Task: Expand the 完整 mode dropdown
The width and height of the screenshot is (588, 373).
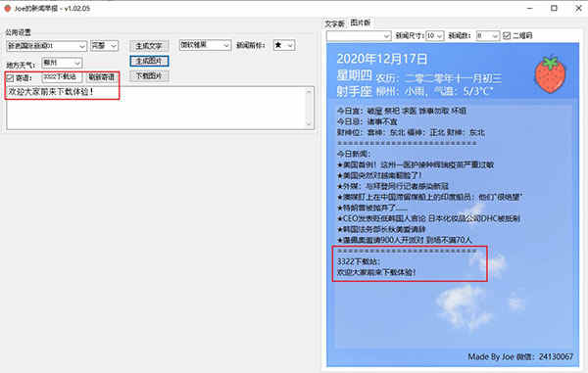Action: click(105, 46)
